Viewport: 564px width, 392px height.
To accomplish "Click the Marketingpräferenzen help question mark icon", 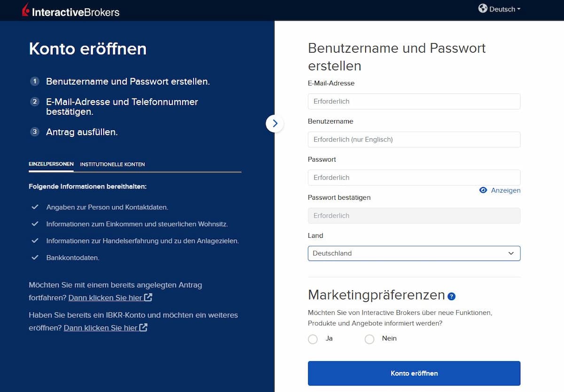I will (x=452, y=296).
